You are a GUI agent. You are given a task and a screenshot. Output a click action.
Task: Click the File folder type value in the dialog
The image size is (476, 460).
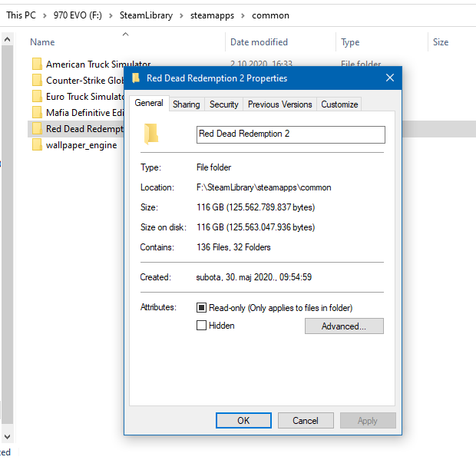[213, 167]
